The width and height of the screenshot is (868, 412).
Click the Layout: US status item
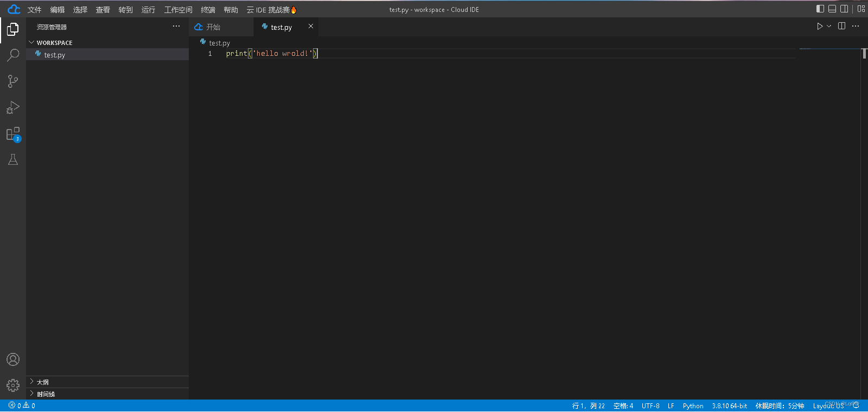point(828,405)
